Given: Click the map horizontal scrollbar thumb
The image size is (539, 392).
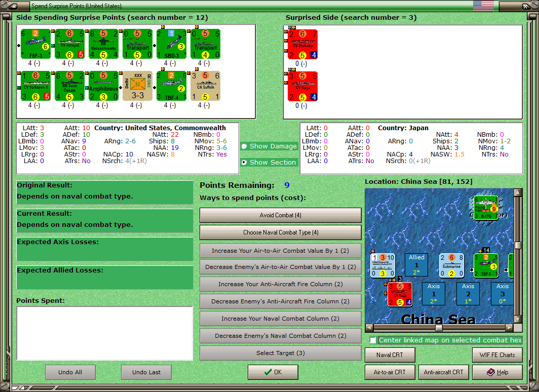Looking at the screenshot, I should (x=439, y=328).
